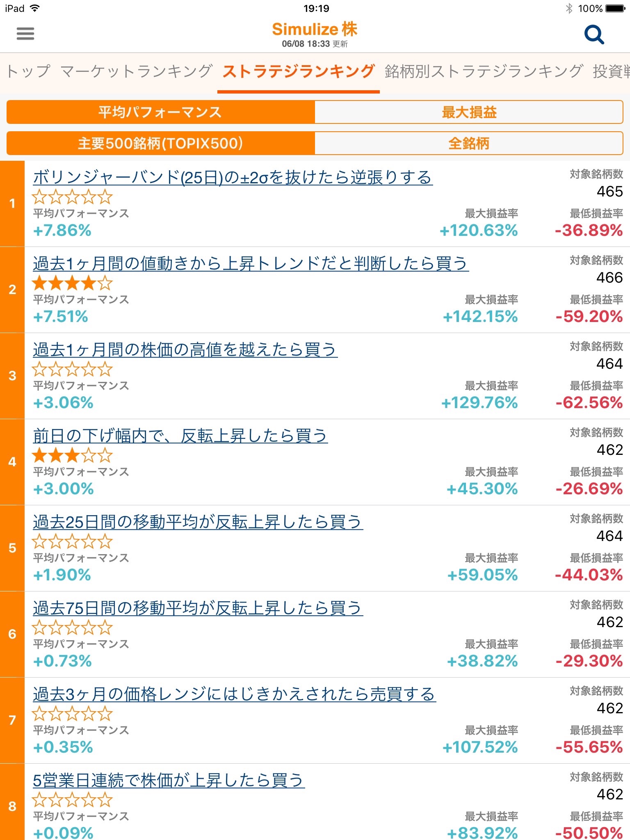Switch to 最大損益 segment

tap(469, 112)
